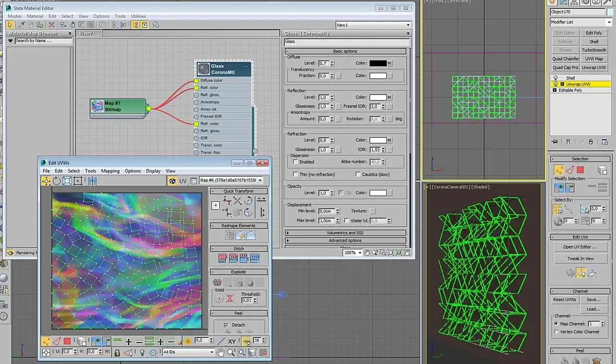Viewport: 616px width, 364px height.
Task: Select the Pan view hand tool in Edit UVWs
Action: point(220,353)
